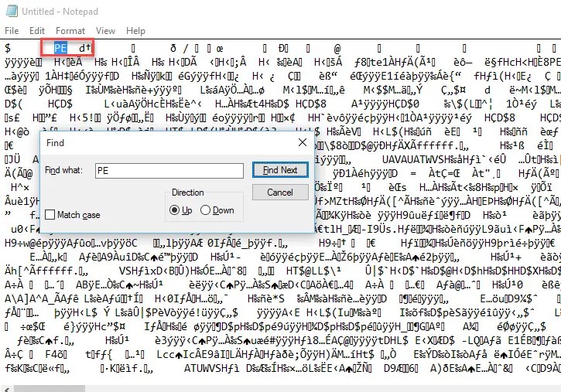The image size is (561, 392).
Task: Click the 'Untitled - Notepad' window title
Action: [60, 12]
